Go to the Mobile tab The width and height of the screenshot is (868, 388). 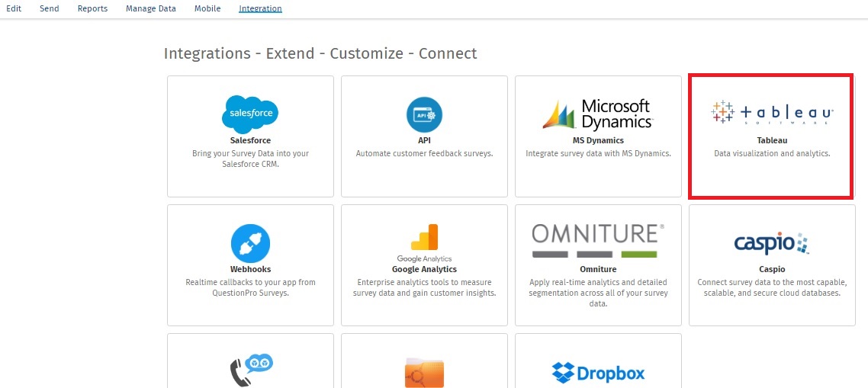click(x=207, y=9)
